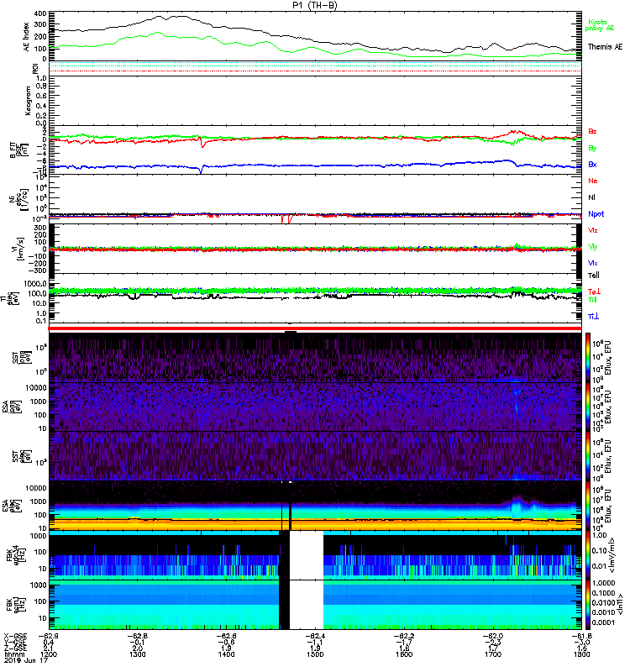Click the X-GSE value -62.0
The image size is (630, 672).
click(x=493, y=637)
